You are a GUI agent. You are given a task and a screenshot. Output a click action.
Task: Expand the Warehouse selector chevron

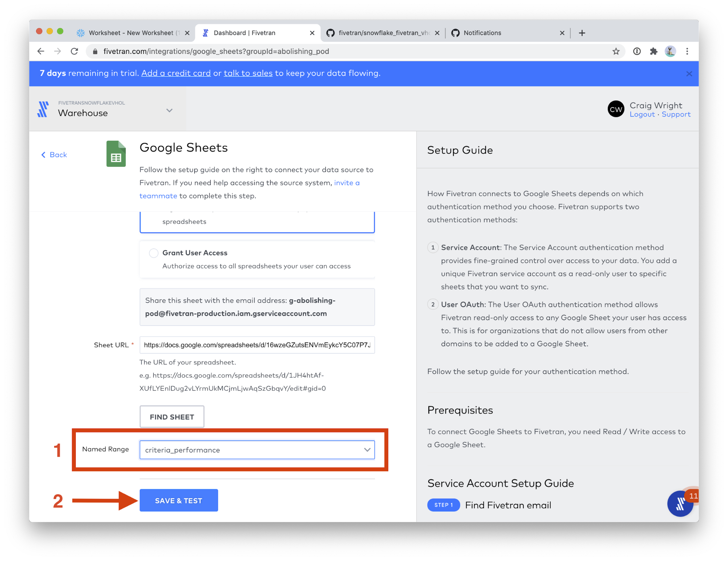point(169,110)
